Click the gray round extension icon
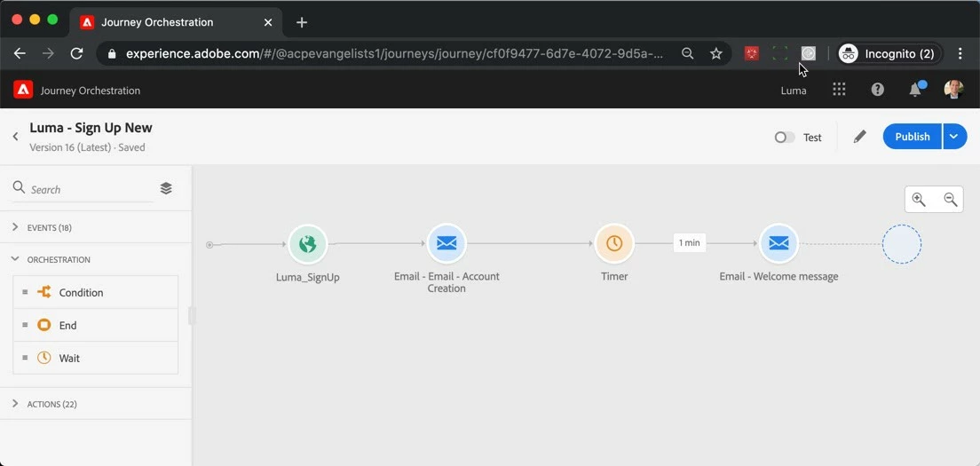Screen dimensions: 980x466 point(808,54)
